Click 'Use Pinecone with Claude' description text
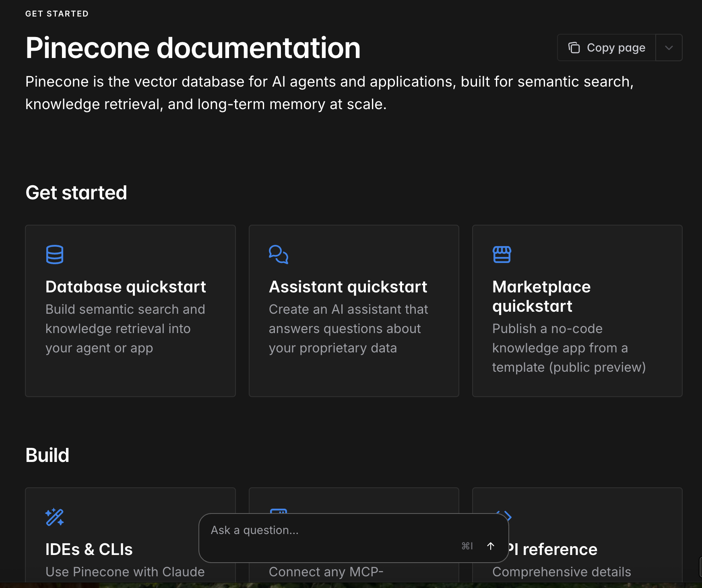The height and width of the screenshot is (588, 702). 125,572
